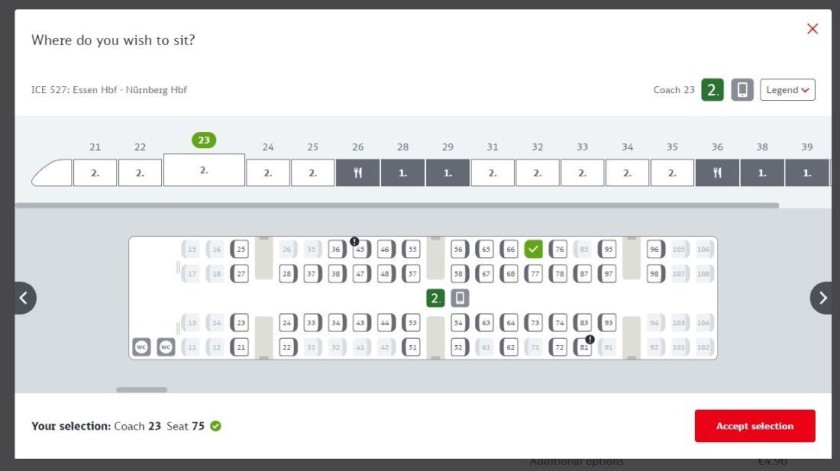Click the green 2nd class badge in header
Image resolution: width=840 pixels, height=471 pixels.
pyautogui.click(x=712, y=90)
